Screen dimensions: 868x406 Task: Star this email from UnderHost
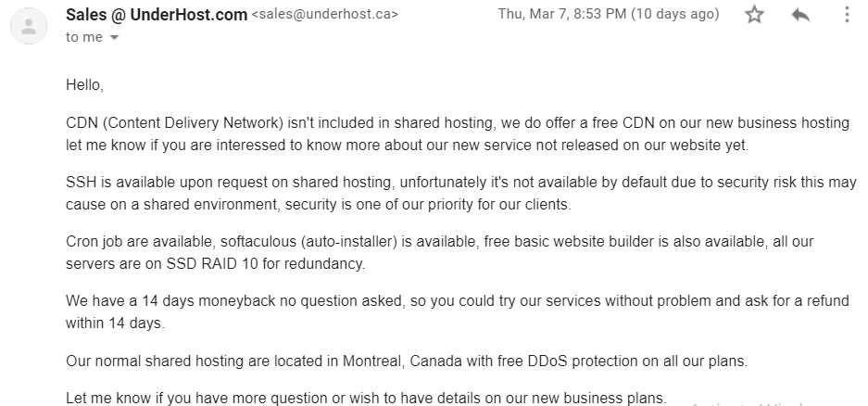pyautogui.click(x=754, y=15)
